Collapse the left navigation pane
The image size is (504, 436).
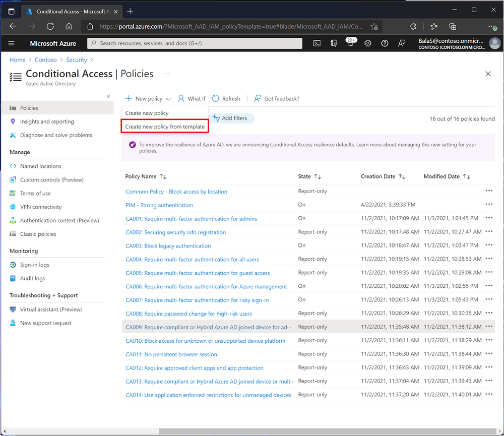[x=108, y=96]
